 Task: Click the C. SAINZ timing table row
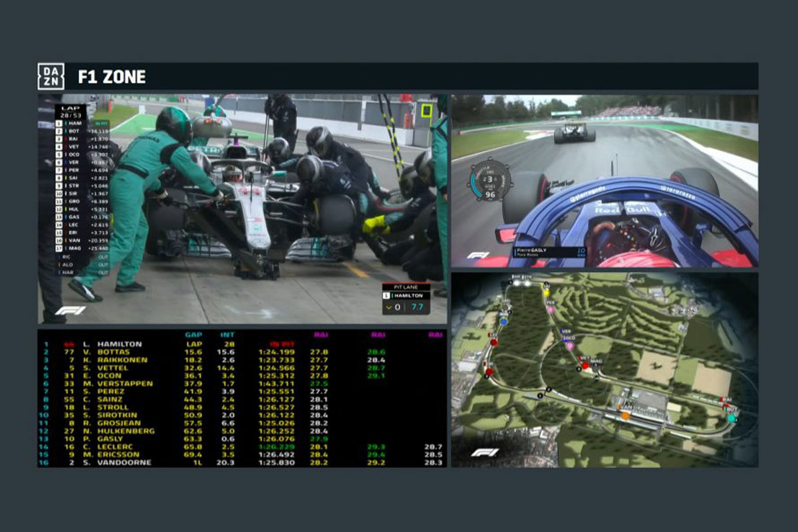[x=242, y=400]
